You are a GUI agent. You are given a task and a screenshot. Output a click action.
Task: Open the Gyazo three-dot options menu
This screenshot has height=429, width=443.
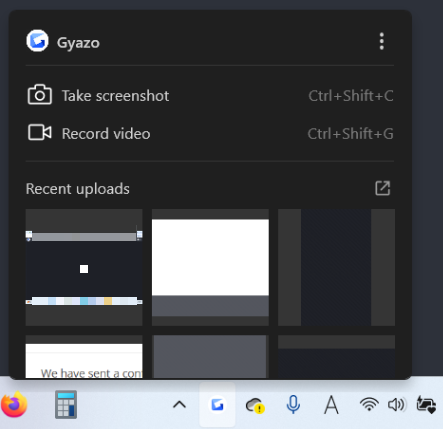pyautogui.click(x=382, y=41)
